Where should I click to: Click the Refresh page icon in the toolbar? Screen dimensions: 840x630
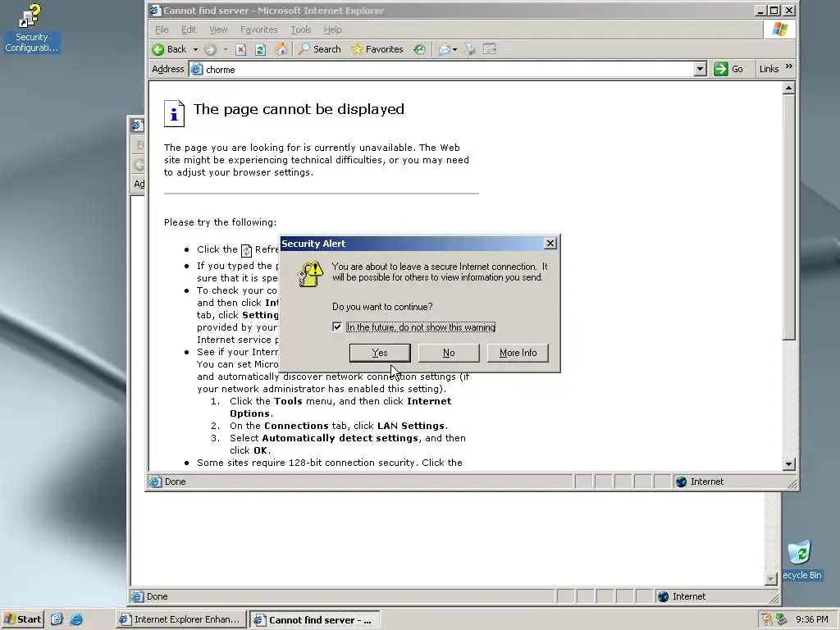click(260, 50)
